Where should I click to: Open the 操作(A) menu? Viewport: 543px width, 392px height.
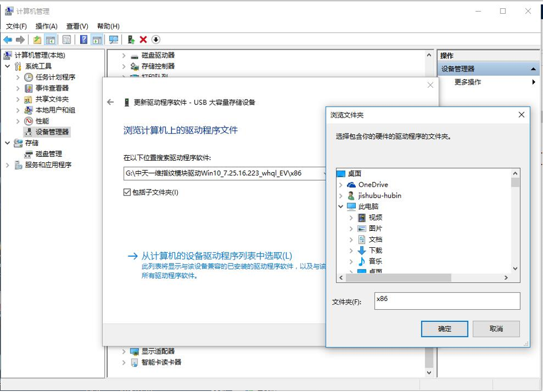[x=46, y=26]
